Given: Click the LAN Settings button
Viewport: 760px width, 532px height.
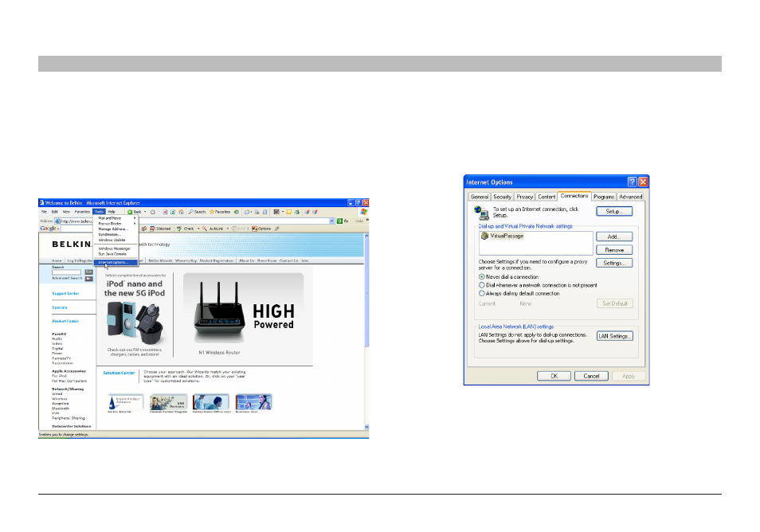Looking at the screenshot, I should 614,336.
